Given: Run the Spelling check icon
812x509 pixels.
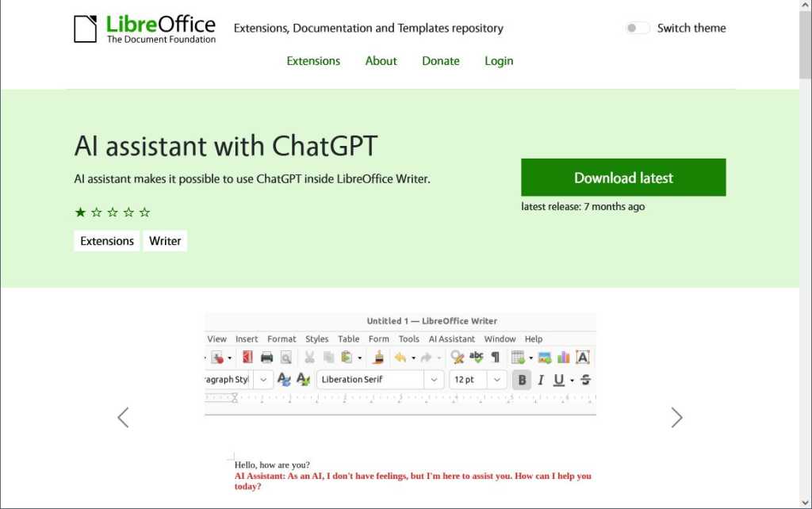Looking at the screenshot, I should pos(476,357).
